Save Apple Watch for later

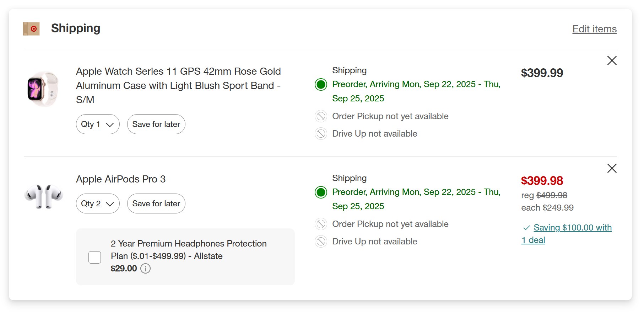point(156,124)
